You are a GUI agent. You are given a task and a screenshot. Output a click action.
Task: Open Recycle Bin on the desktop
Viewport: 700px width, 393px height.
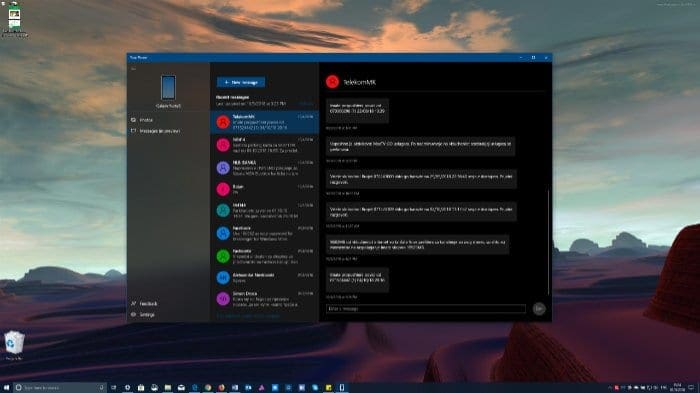(x=14, y=345)
